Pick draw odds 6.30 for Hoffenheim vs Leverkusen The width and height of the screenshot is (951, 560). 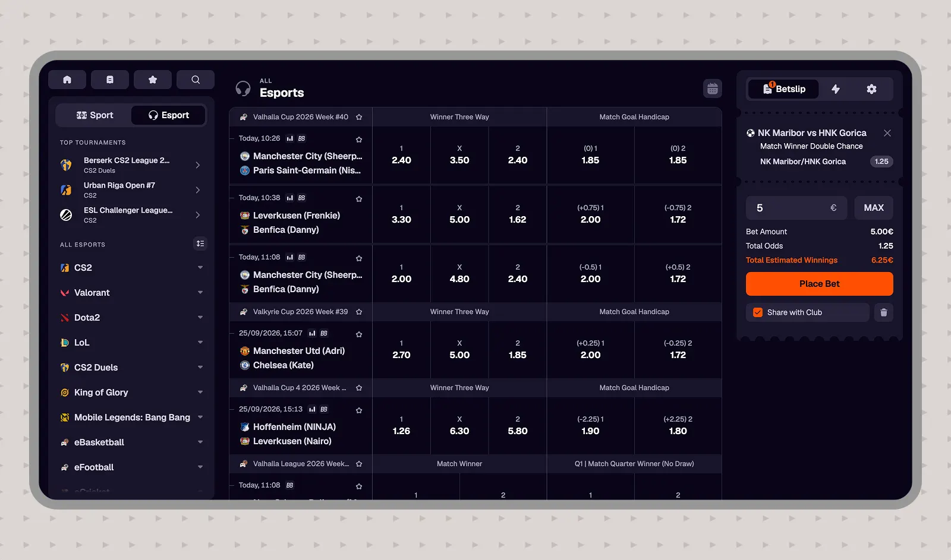point(459,426)
